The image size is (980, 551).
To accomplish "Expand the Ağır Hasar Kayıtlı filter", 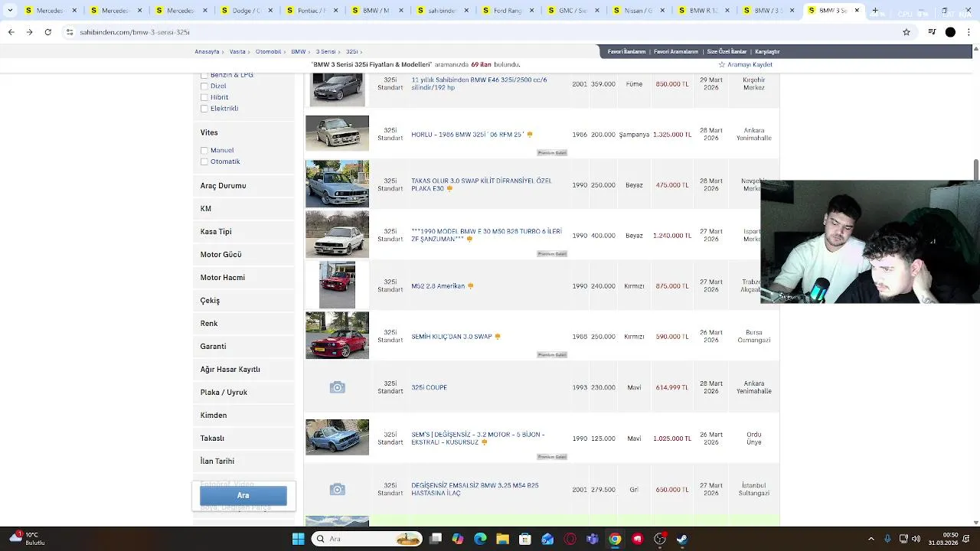I will 243,370.
